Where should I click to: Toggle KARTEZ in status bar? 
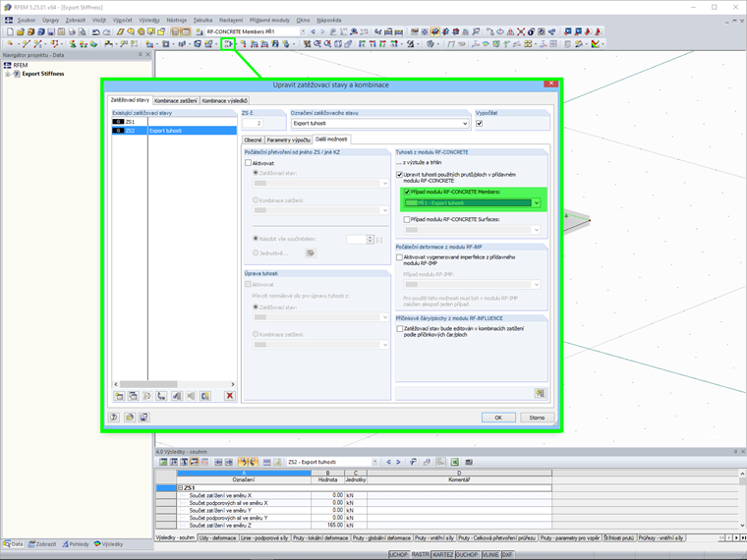point(443,555)
